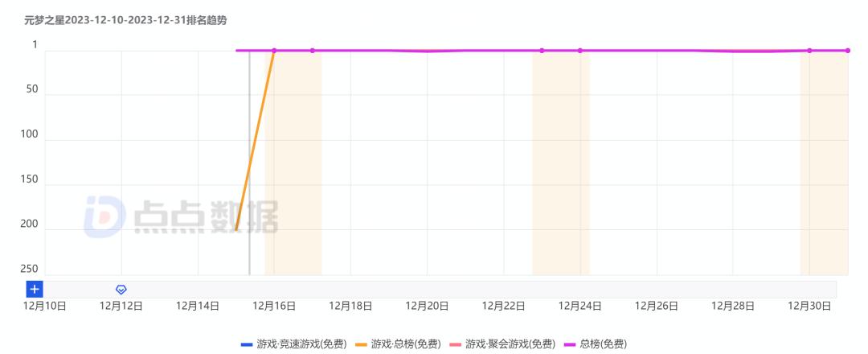Viewport: 868px width, 354px height.
Task: Select the magenta data point at 12月16日
Action: click(x=274, y=51)
